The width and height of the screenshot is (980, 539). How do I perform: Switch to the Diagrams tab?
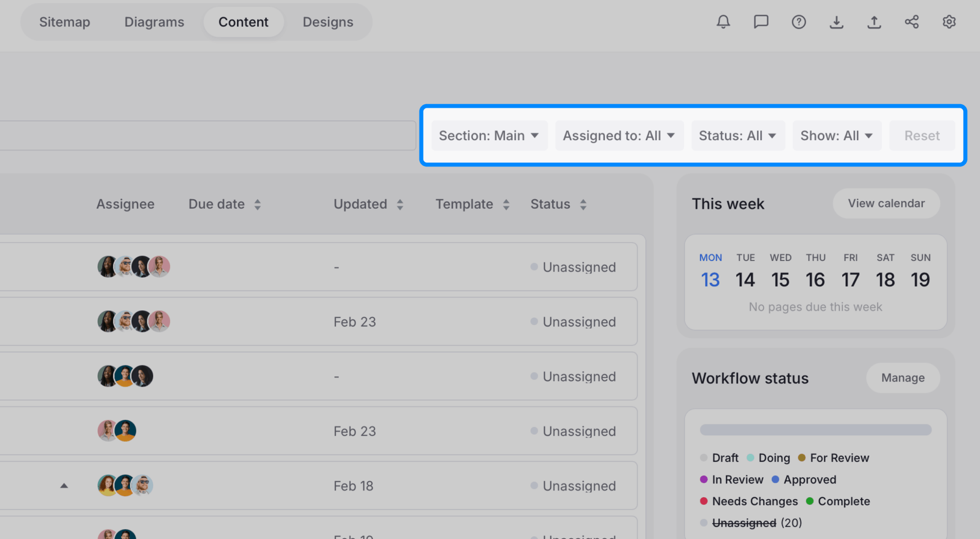[154, 22]
